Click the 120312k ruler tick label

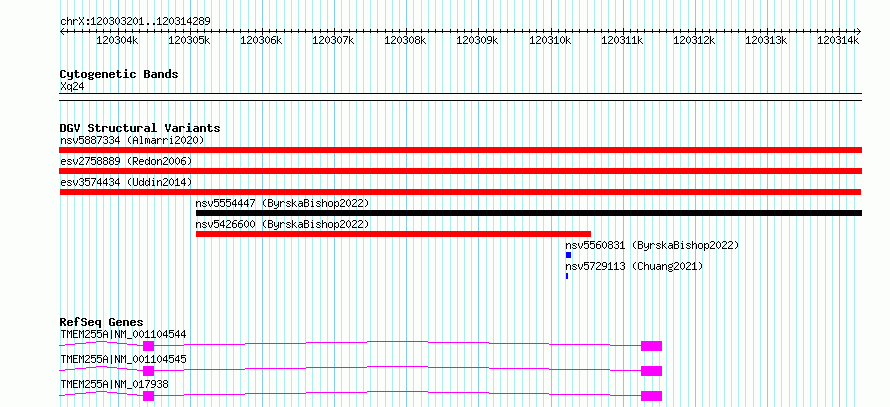[x=694, y=40]
